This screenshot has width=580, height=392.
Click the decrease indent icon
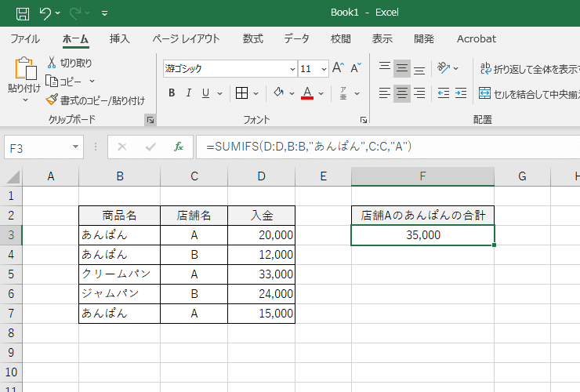coord(444,93)
